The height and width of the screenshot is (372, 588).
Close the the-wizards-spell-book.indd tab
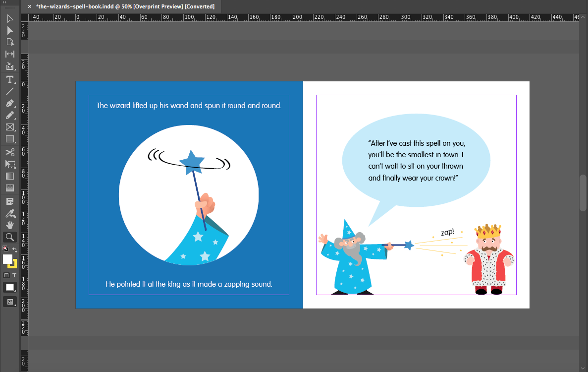coord(30,6)
